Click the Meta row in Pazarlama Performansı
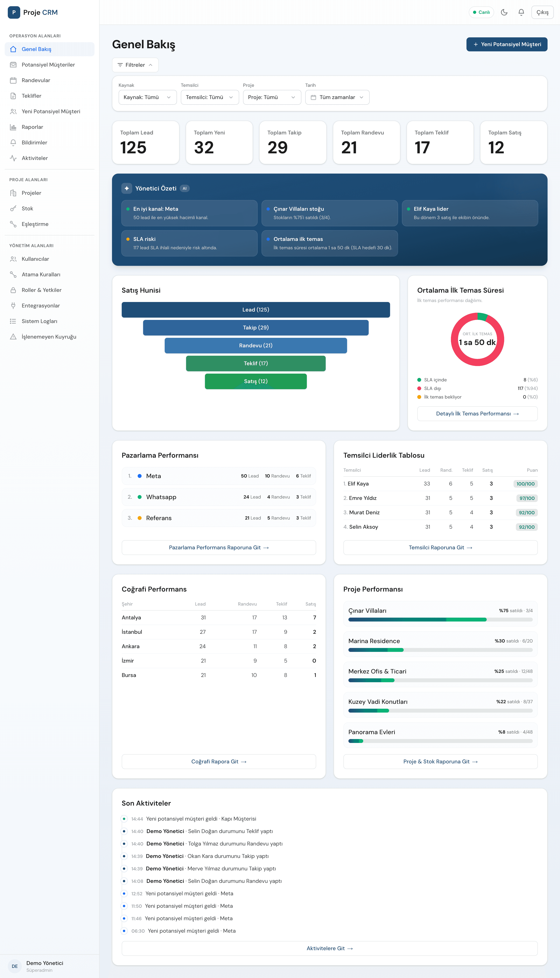 219,476
